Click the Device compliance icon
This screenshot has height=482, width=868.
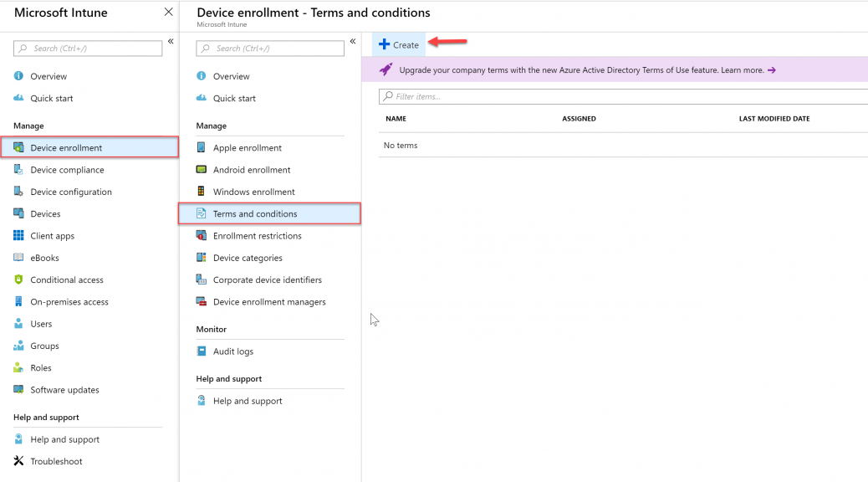coord(19,170)
